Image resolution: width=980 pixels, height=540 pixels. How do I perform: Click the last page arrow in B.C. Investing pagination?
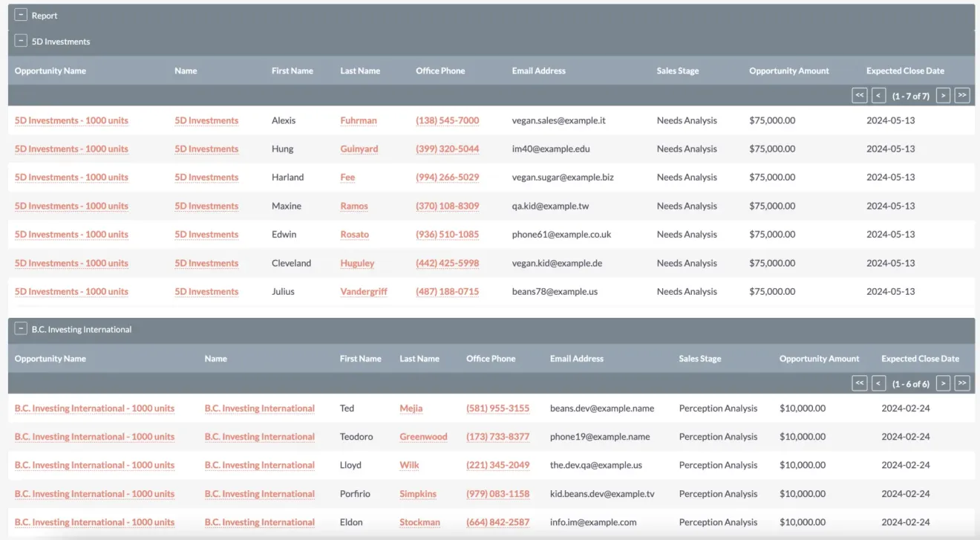coord(961,383)
